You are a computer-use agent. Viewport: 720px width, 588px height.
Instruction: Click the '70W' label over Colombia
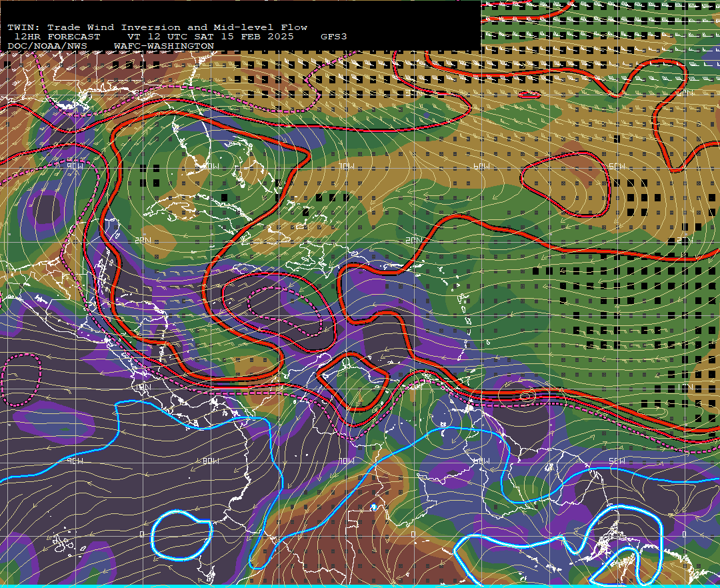click(x=347, y=461)
